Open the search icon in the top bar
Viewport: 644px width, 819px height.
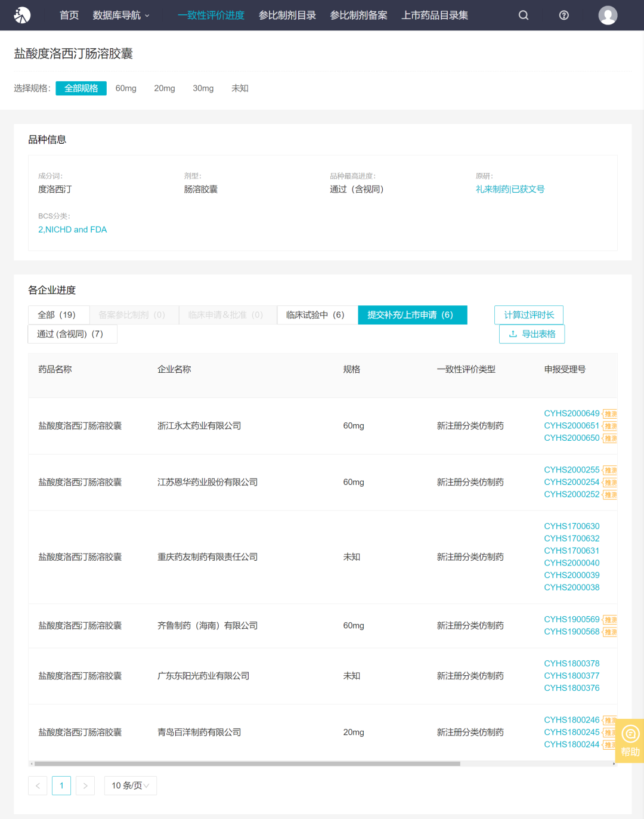point(524,15)
